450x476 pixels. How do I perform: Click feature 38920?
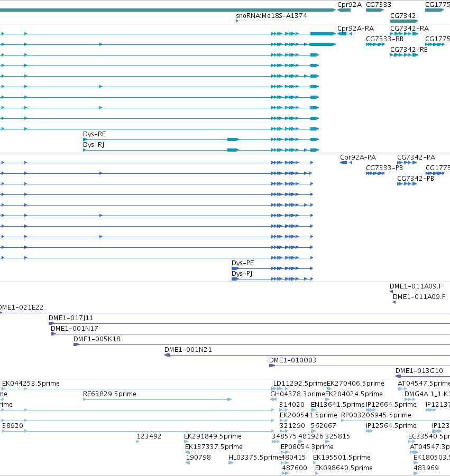(x=137, y=431)
